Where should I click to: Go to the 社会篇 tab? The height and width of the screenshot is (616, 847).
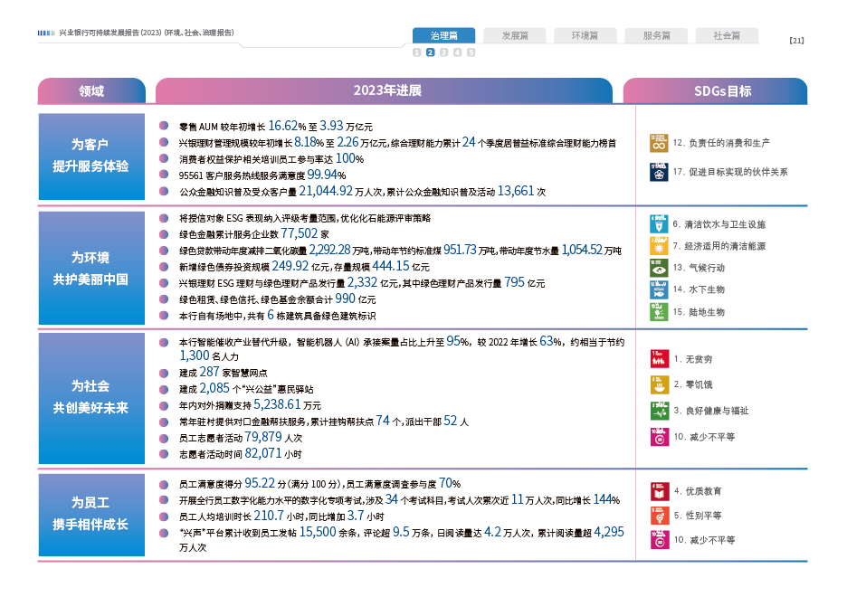(727, 35)
